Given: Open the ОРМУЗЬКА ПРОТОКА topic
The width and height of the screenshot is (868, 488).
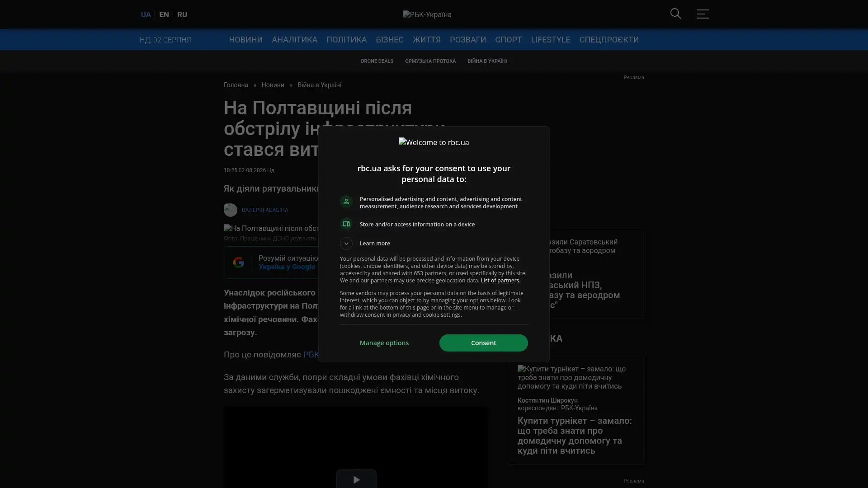Looking at the screenshot, I should (x=430, y=61).
